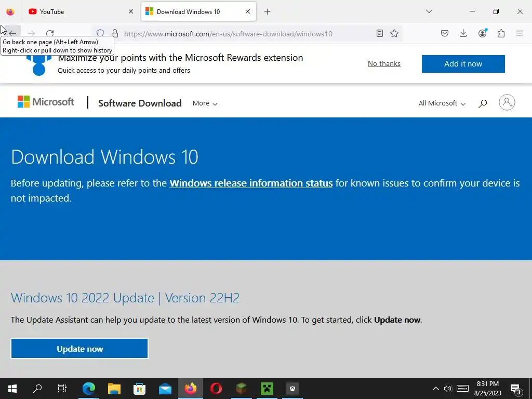Go back one page
532x399 pixels.
(12, 33)
